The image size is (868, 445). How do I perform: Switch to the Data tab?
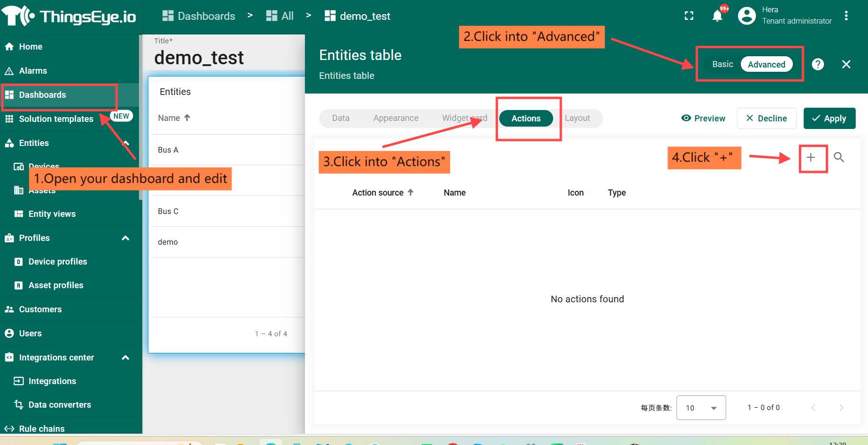340,118
